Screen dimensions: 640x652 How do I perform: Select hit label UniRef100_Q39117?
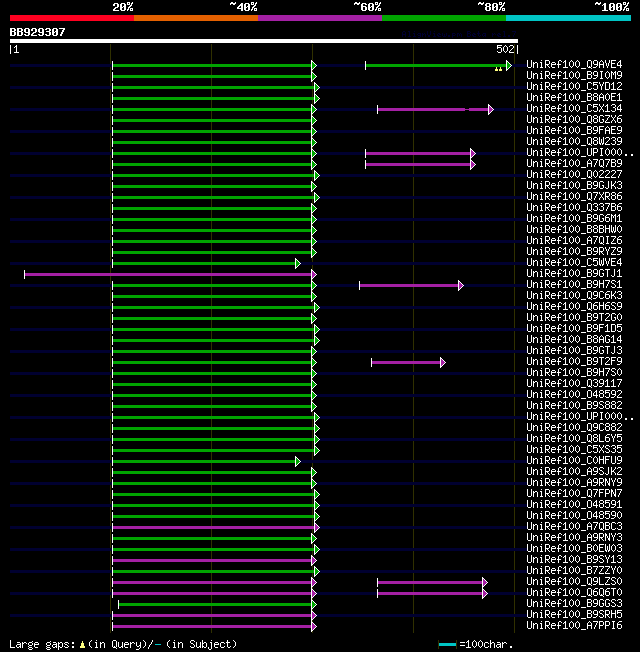tap(574, 383)
